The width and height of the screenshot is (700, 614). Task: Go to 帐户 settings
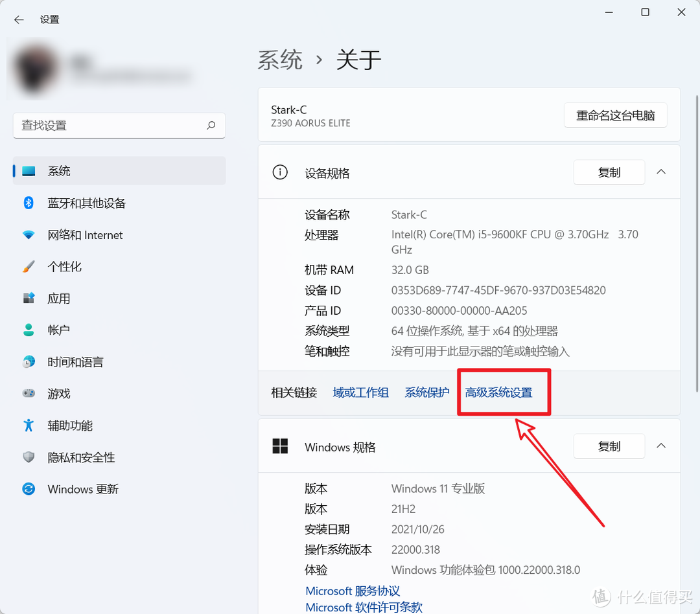click(x=58, y=330)
